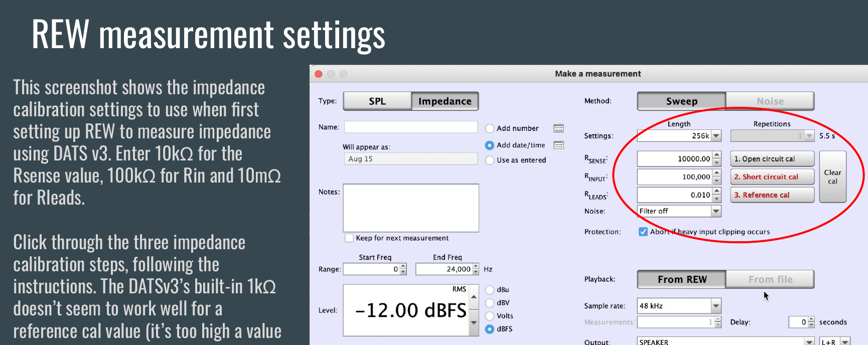The image size is (868, 345).
Task: Click the Clear cal button
Action: pos(832,177)
